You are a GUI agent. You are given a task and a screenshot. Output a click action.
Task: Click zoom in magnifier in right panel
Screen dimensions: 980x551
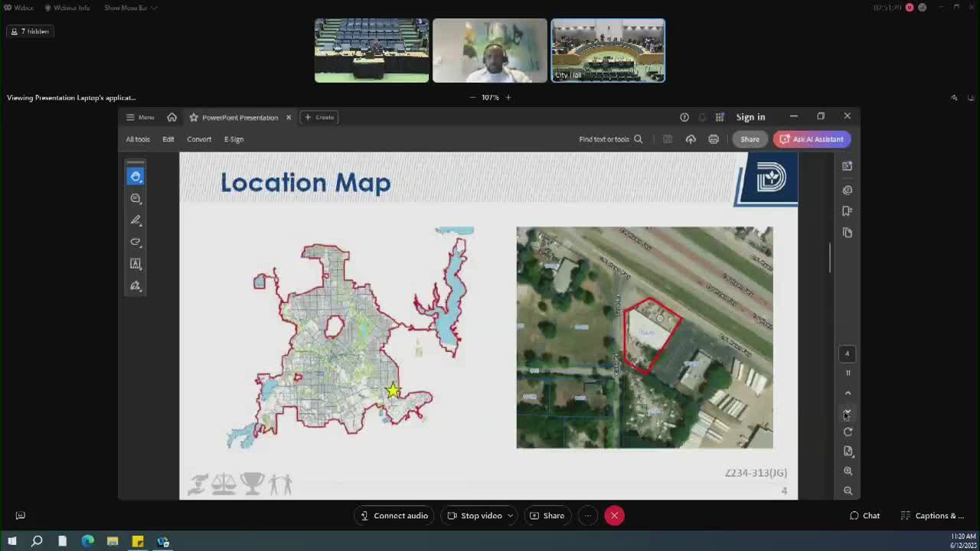(x=848, y=471)
